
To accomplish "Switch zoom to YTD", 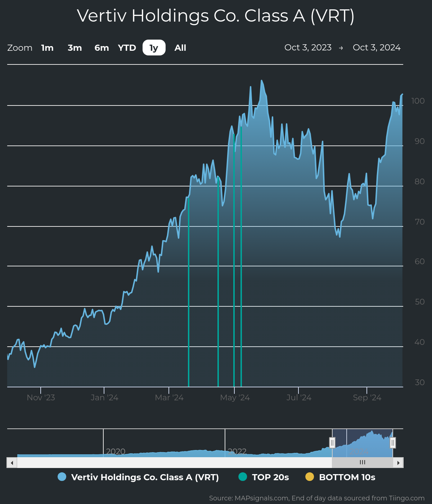I will pos(127,48).
